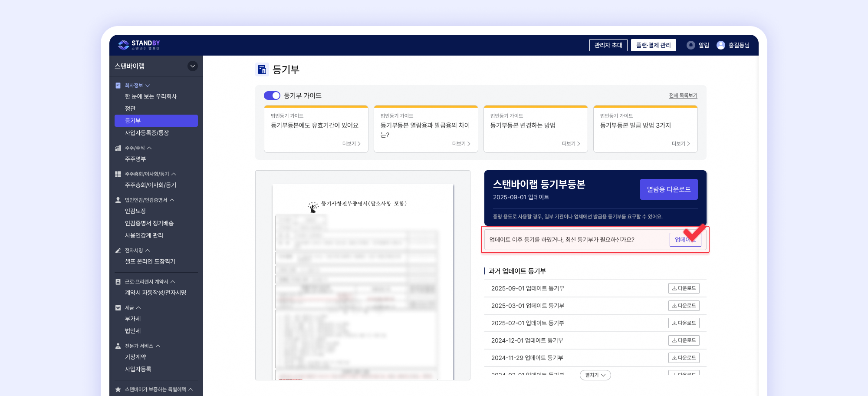Screen dimensions: 868x396
Task: Click the 알림 label in header
Action: [x=704, y=45]
